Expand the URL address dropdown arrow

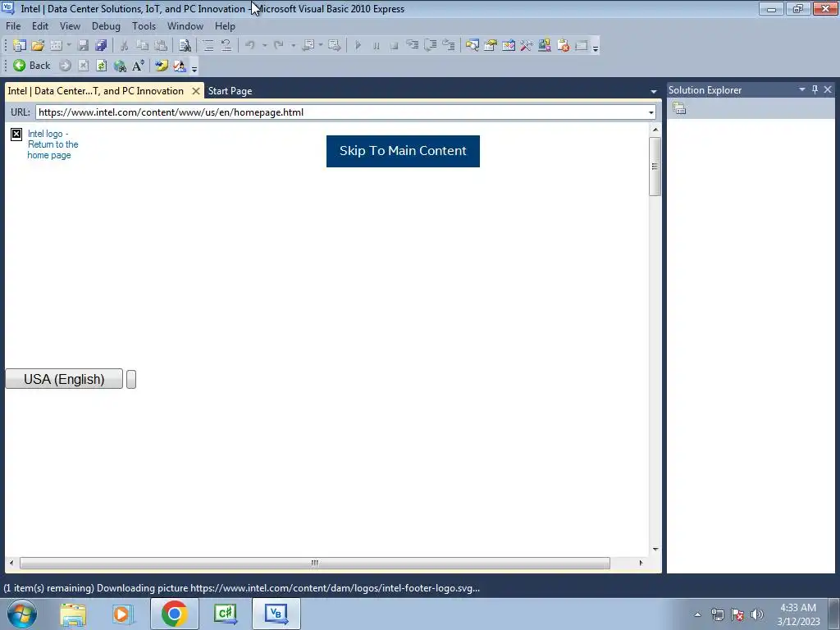click(x=651, y=112)
